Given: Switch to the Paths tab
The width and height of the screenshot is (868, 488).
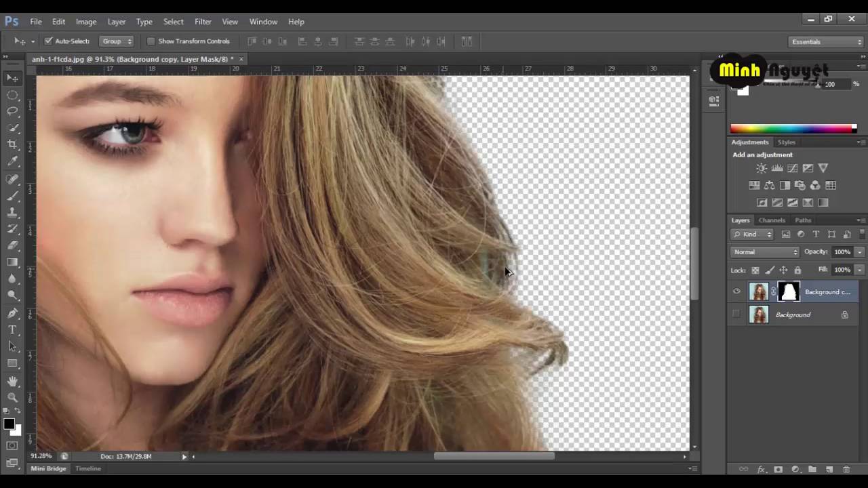Looking at the screenshot, I should [803, 220].
